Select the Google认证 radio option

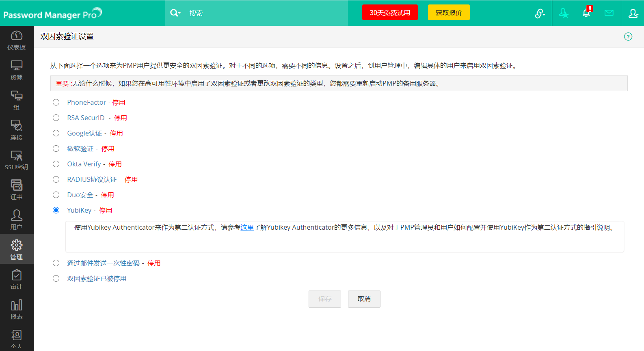(56, 133)
